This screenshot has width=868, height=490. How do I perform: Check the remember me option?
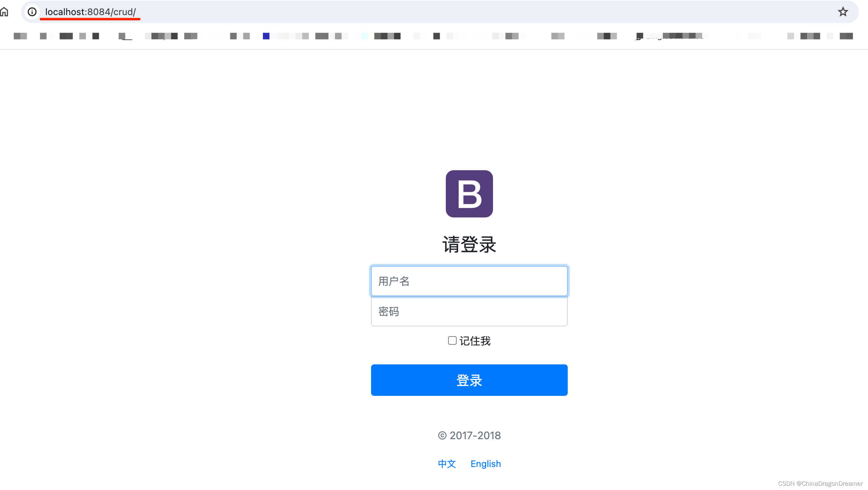coord(452,341)
